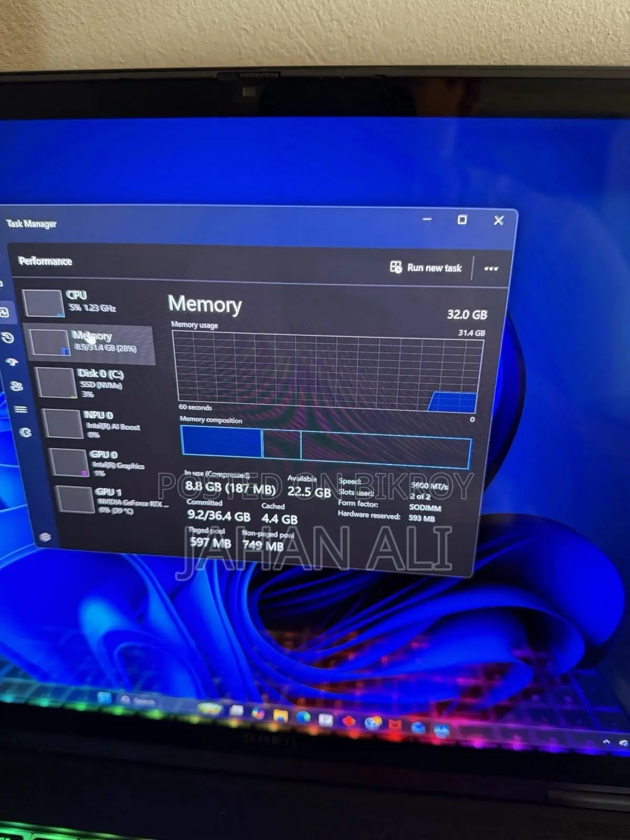Viewport: 630px width, 840px height.
Task: Click the Run new task icon
Action: point(396,267)
